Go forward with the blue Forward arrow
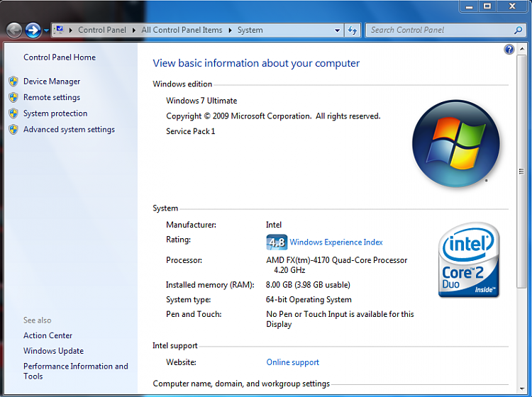This screenshot has height=397, width=532. (x=33, y=30)
